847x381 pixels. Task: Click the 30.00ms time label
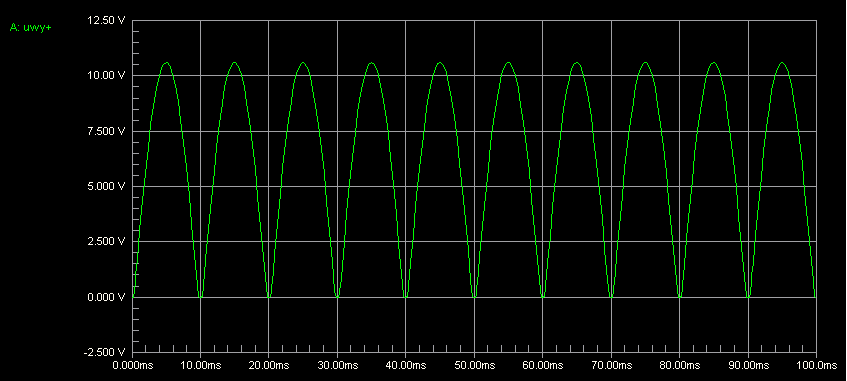(338, 365)
